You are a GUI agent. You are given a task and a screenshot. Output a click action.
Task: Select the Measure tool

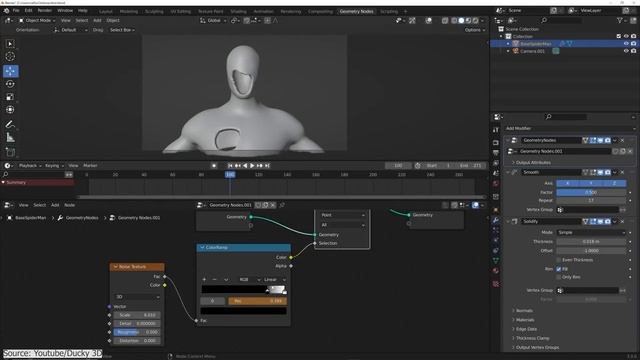(10, 138)
